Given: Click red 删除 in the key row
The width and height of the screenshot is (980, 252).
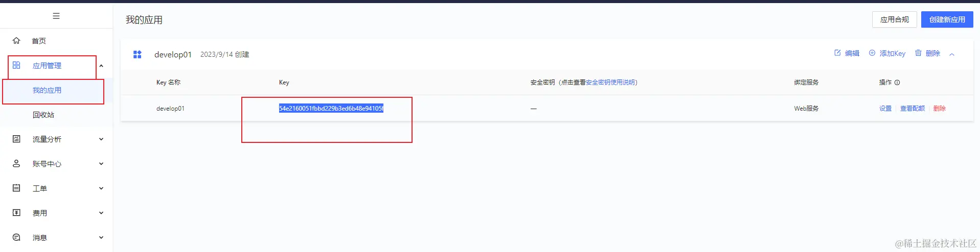Looking at the screenshot, I should tap(940, 109).
